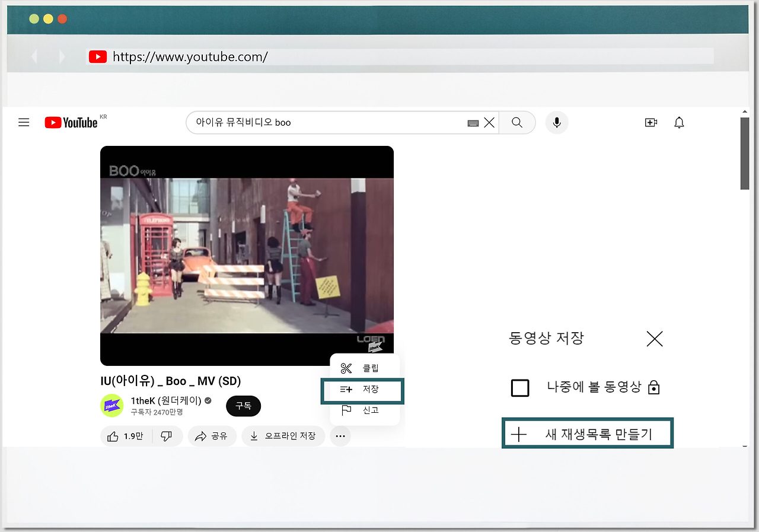This screenshot has width=759, height=532.
Task: Open the three-dot more actions button
Action: [x=340, y=436]
